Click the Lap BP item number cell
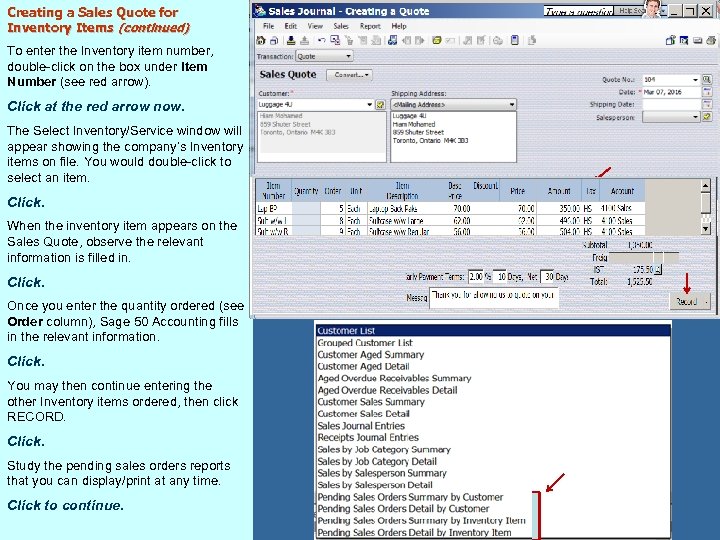Image resolution: width=720 pixels, height=540 pixels. [x=274, y=208]
